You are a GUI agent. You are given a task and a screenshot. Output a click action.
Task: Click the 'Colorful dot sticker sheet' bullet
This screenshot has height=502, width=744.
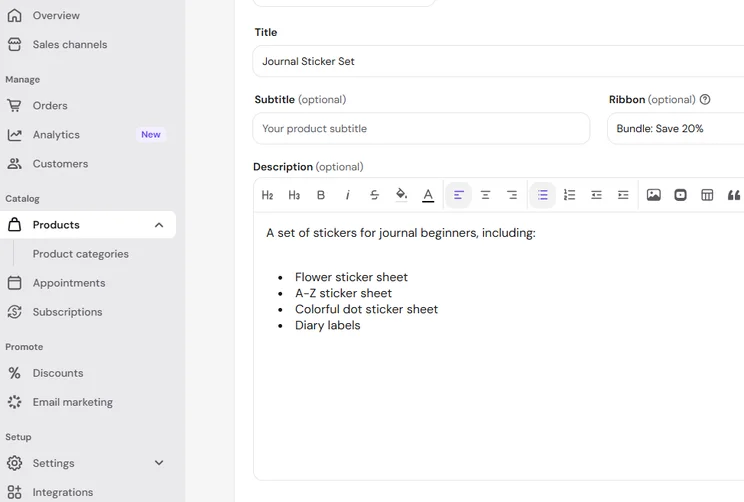[366, 309]
